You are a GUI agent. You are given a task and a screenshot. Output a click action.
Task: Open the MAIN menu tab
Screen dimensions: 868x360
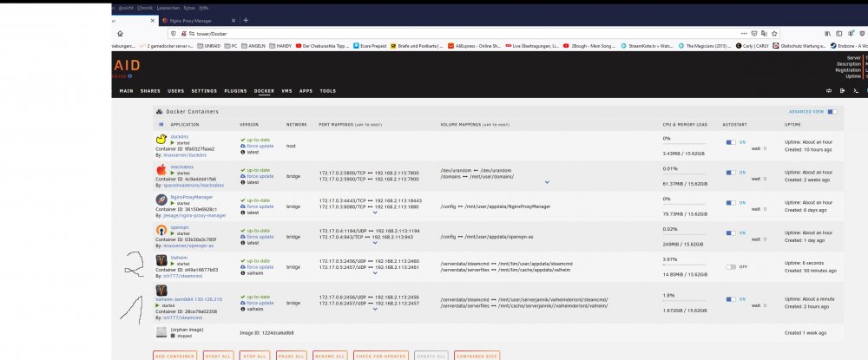click(126, 91)
